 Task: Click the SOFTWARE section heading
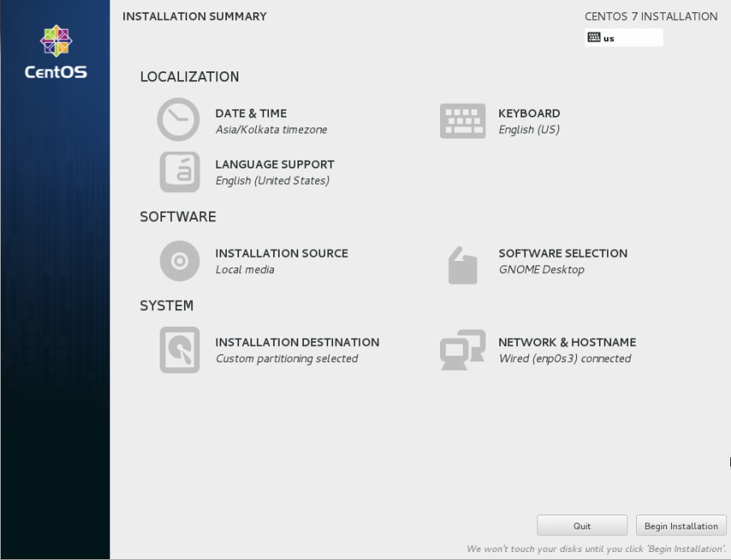[x=177, y=216]
